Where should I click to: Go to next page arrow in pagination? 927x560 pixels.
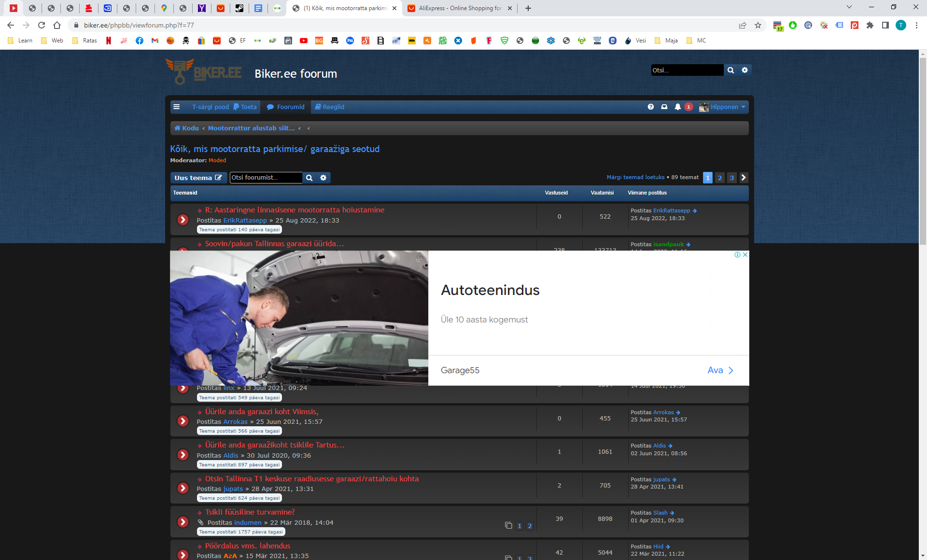tap(744, 178)
